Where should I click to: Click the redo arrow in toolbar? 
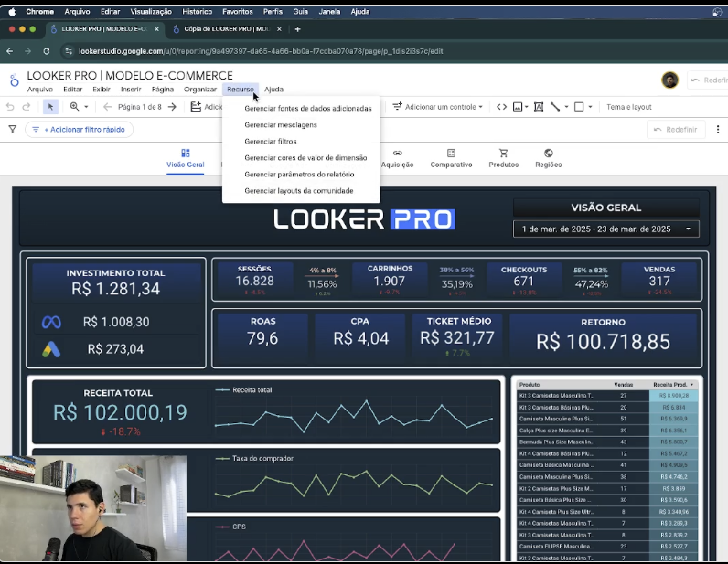(27, 107)
